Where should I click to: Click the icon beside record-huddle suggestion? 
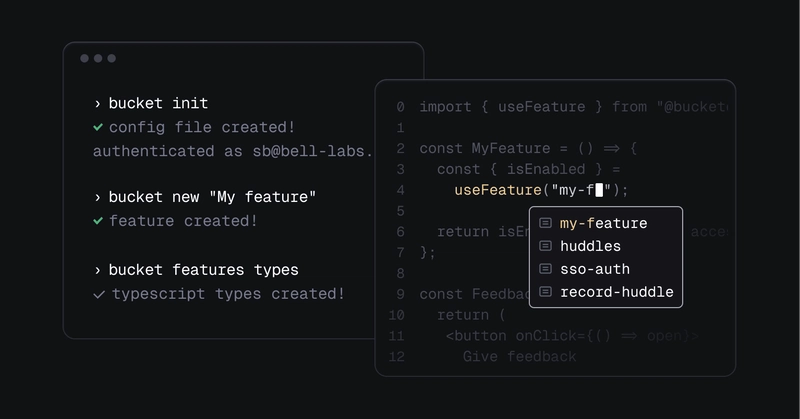545,292
